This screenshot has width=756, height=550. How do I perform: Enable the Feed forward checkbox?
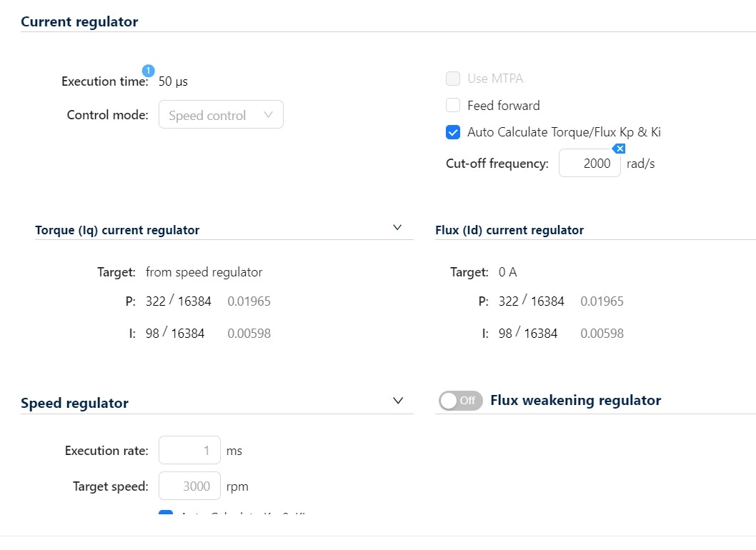click(453, 105)
